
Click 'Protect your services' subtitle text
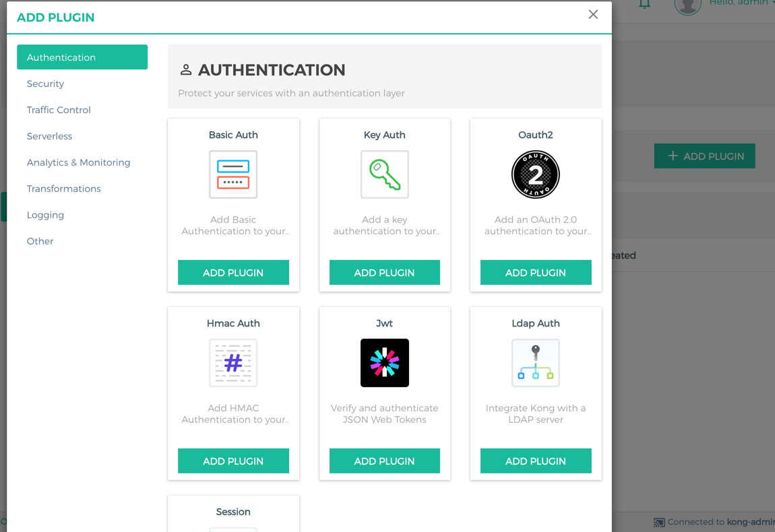pyautogui.click(x=291, y=94)
